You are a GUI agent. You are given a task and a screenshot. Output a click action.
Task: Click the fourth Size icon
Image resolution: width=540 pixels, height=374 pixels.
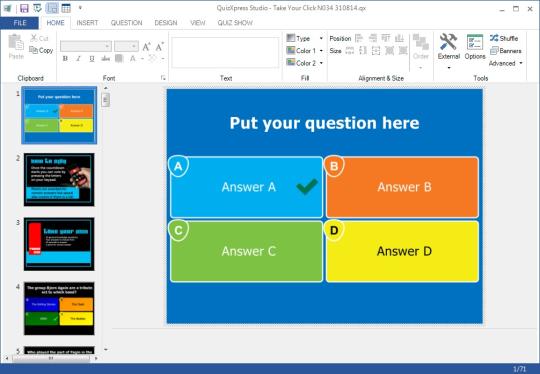click(390, 51)
